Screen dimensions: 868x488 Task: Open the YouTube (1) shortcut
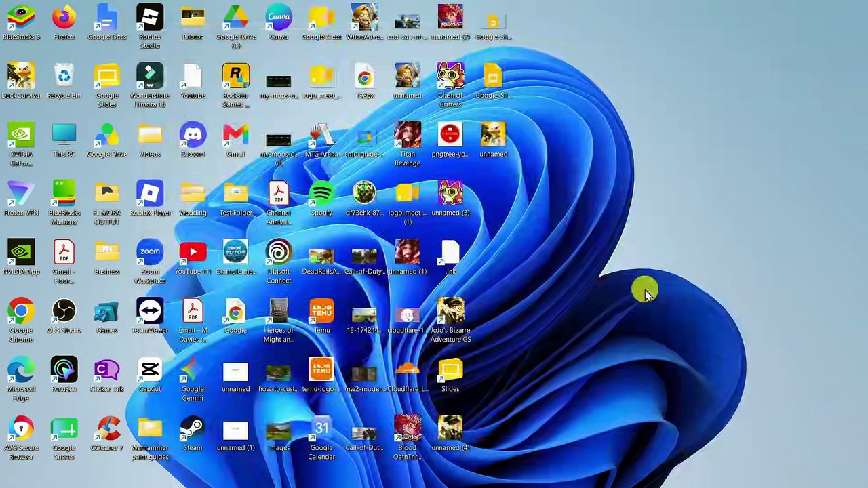(193, 252)
